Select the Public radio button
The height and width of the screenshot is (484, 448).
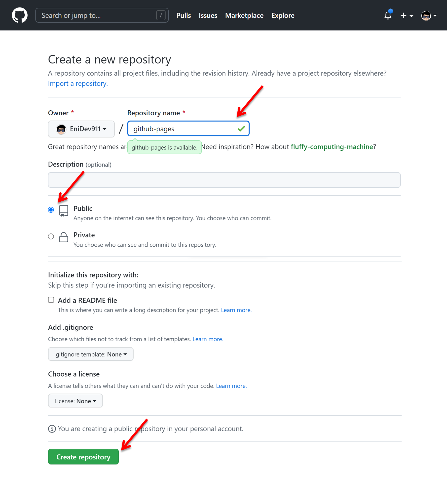[51, 210]
